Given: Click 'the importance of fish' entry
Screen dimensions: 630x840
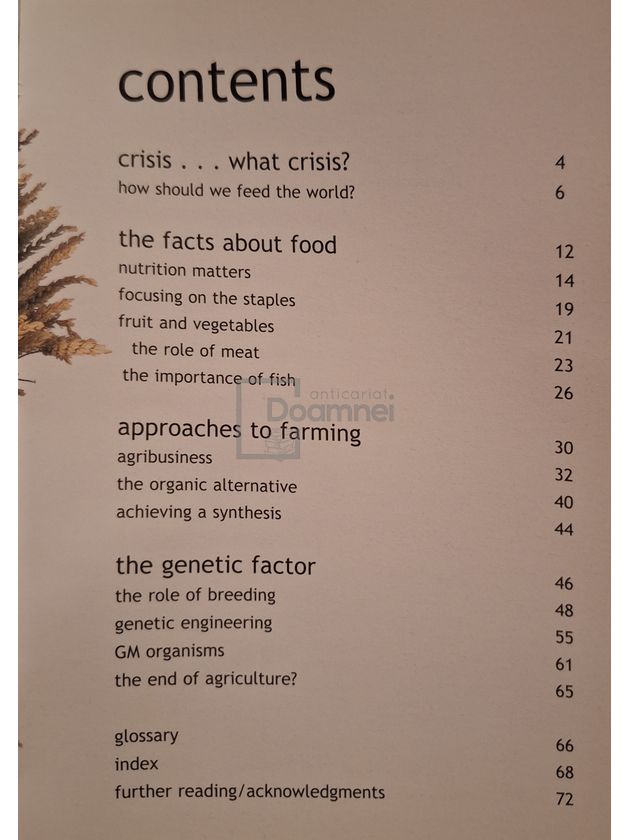Looking at the screenshot, I should [209, 377].
